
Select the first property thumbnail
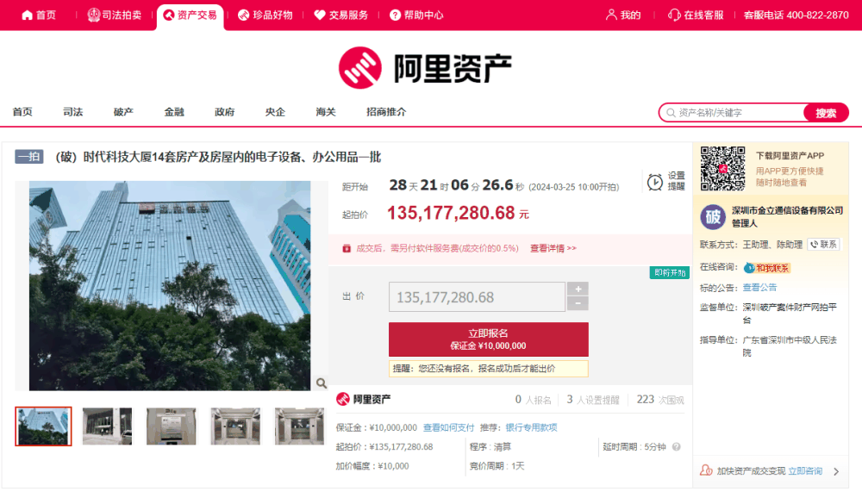[42, 426]
